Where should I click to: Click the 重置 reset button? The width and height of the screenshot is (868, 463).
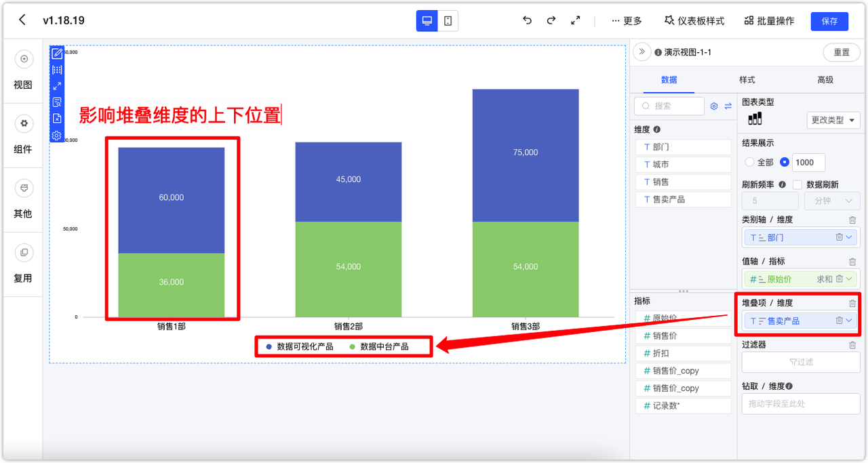point(842,52)
